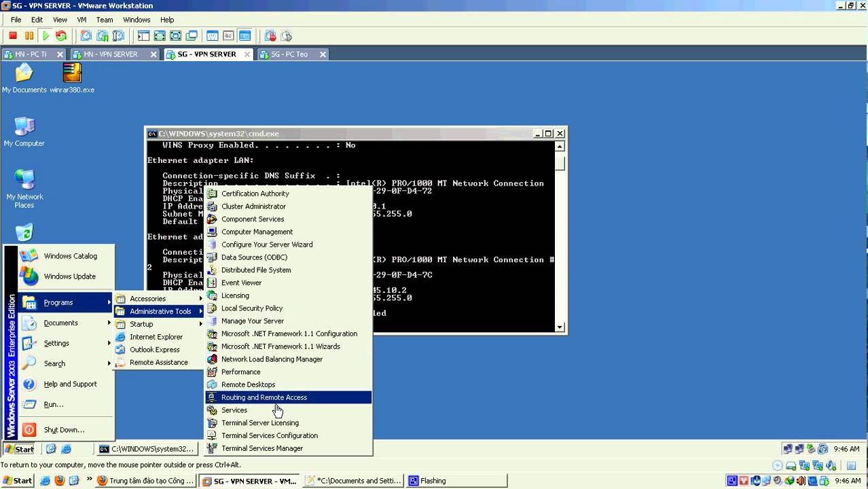Open Cluster Administrator menu entry
The width and height of the screenshot is (868, 489).
[289, 206]
